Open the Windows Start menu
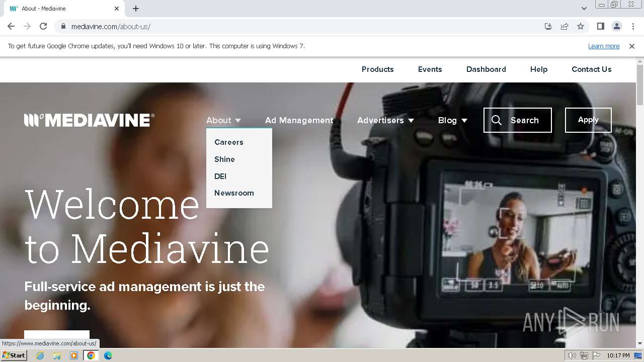Viewport: 644px width, 362px height. (14, 355)
